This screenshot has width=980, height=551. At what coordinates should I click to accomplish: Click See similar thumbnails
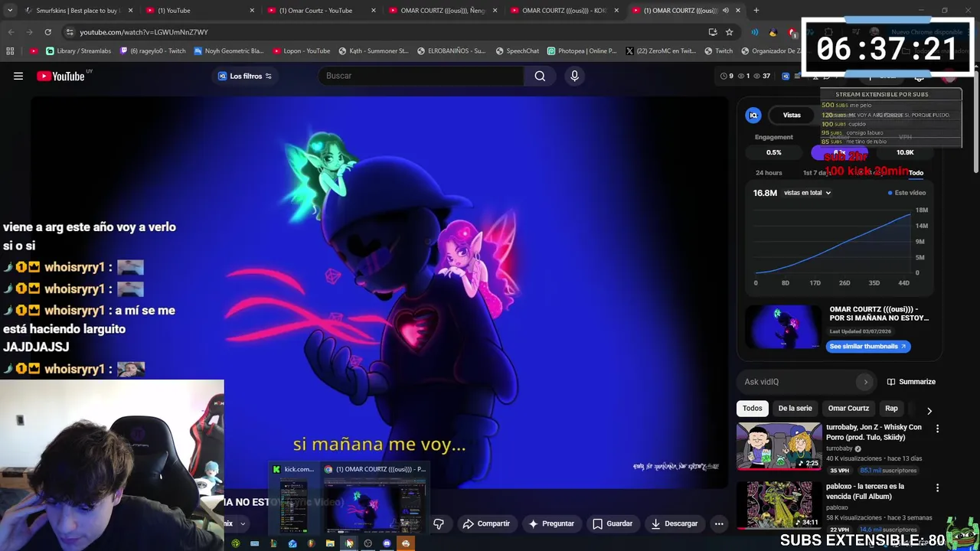click(868, 346)
